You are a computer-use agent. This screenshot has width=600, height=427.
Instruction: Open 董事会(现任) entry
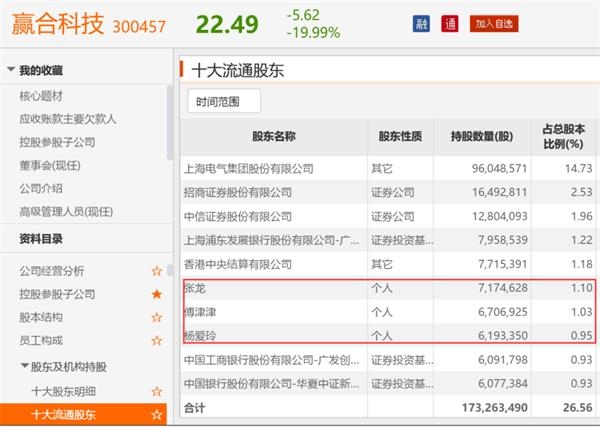(x=50, y=165)
